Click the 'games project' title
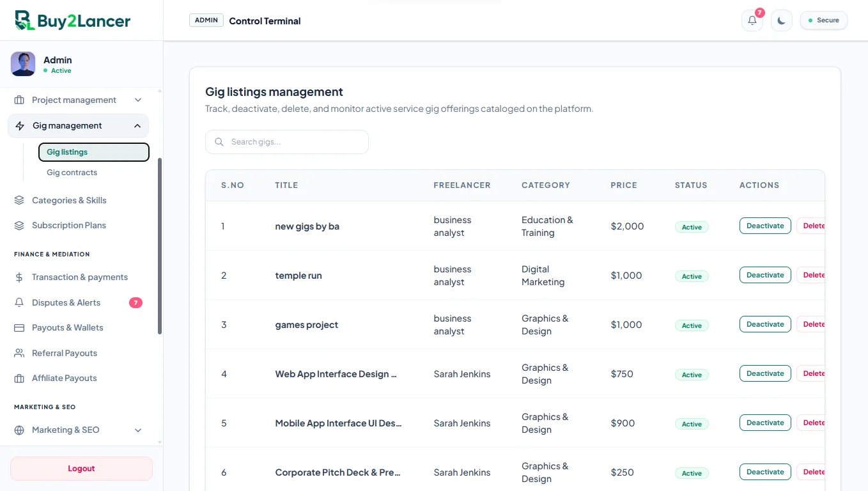868x491 pixels. pyautogui.click(x=307, y=325)
